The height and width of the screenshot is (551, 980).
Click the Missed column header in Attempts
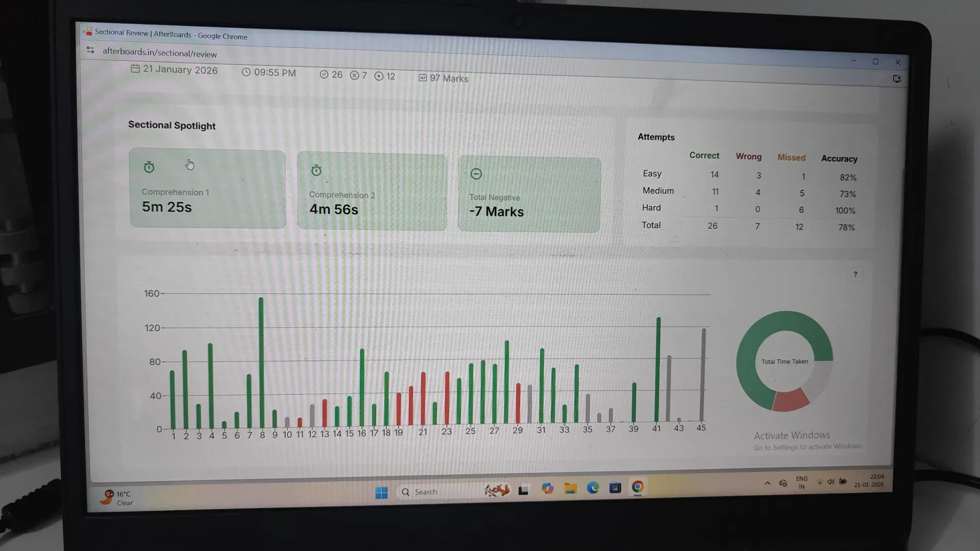coord(791,158)
